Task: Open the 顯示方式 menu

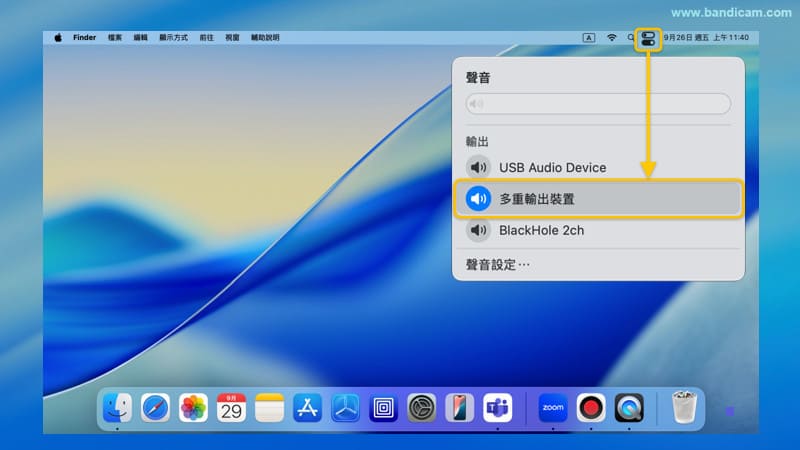Action: pos(173,37)
